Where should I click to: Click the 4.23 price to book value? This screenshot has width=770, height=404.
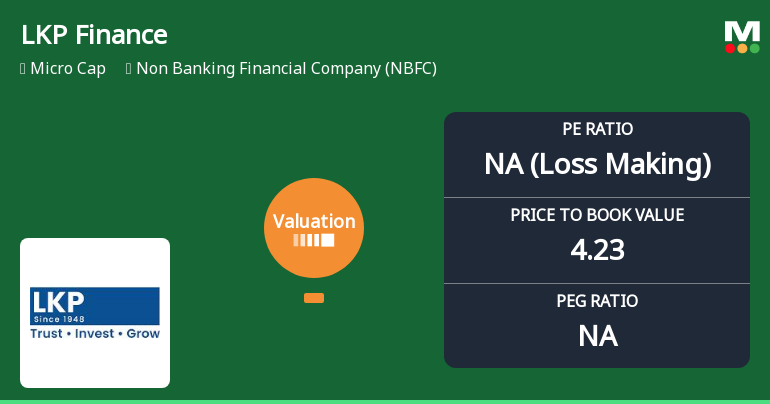597,249
